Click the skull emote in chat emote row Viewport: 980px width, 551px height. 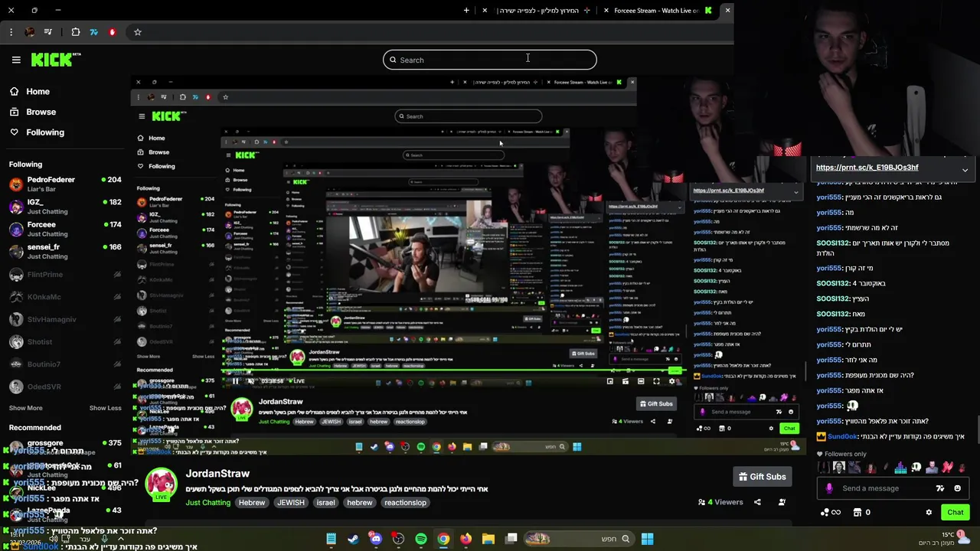pyautogui.click(x=916, y=467)
